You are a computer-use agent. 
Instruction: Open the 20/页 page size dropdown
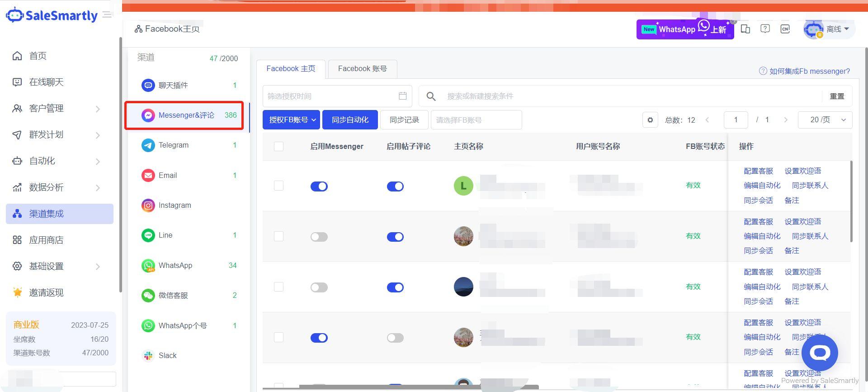coord(825,120)
